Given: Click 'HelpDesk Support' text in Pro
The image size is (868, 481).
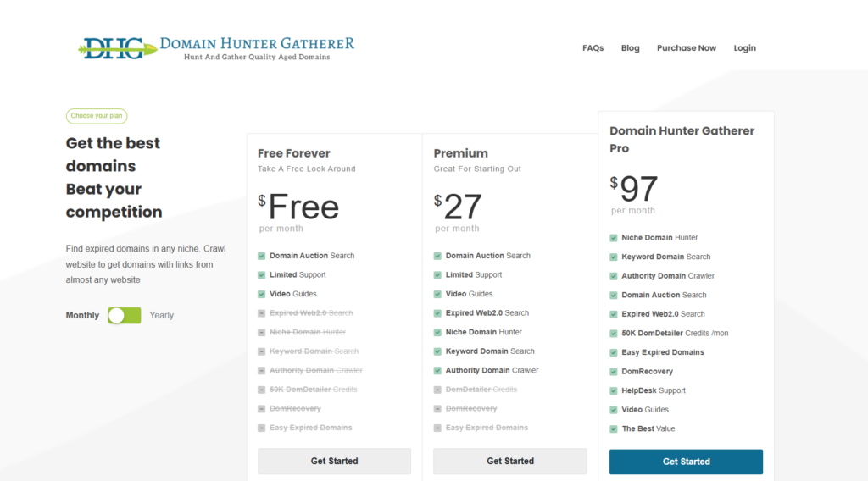Looking at the screenshot, I should pos(654,390).
